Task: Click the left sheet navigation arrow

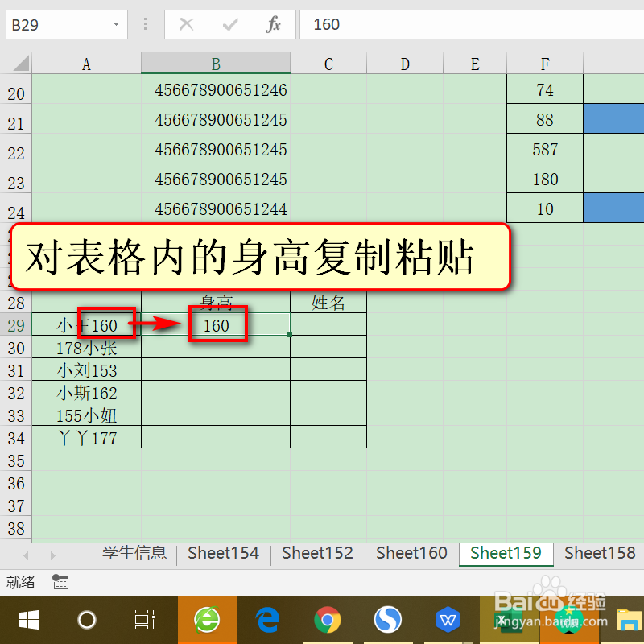Action: (26, 554)
